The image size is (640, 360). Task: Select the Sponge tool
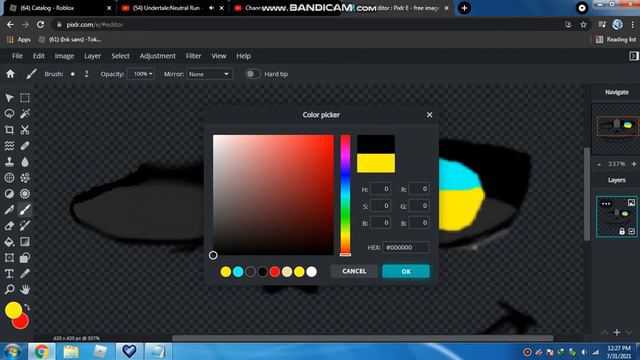click(x=25, y=193)
